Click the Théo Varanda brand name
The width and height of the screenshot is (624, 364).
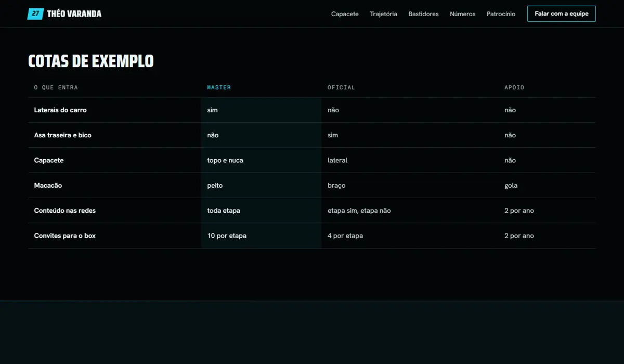pos(74,14)
